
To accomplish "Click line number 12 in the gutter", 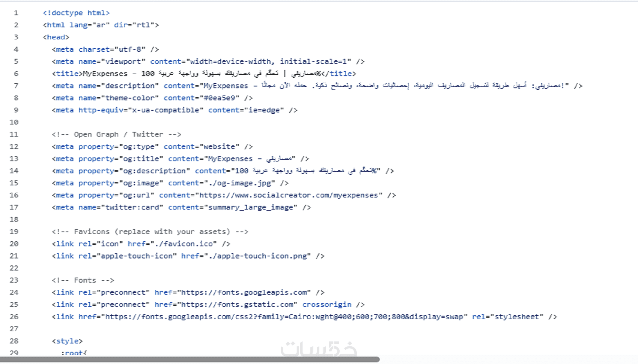I will tap(14, 146).
